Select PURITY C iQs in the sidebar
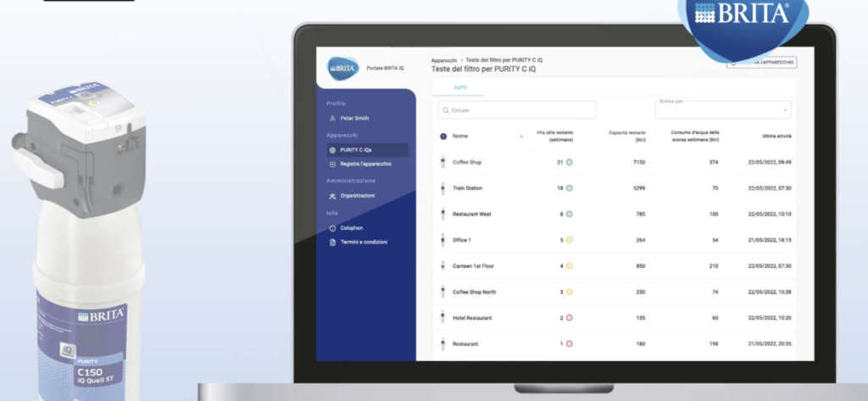Image resolution: width=868 pixels, height=401 pixels. 368,150
